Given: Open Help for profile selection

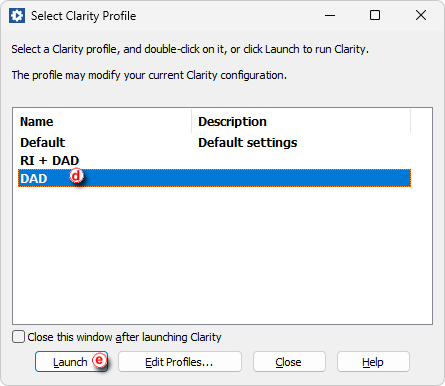Looking at the screenshot, I should 373,362.
